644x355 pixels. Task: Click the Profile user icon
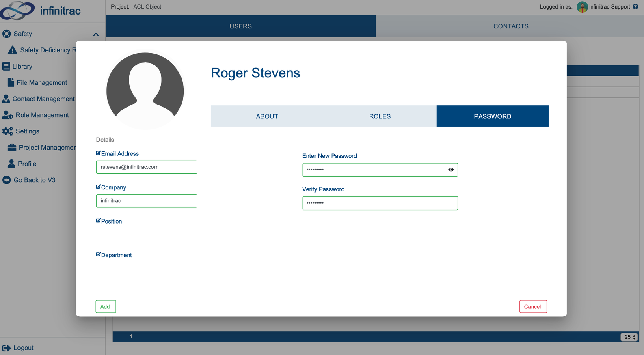click(11, 164)
